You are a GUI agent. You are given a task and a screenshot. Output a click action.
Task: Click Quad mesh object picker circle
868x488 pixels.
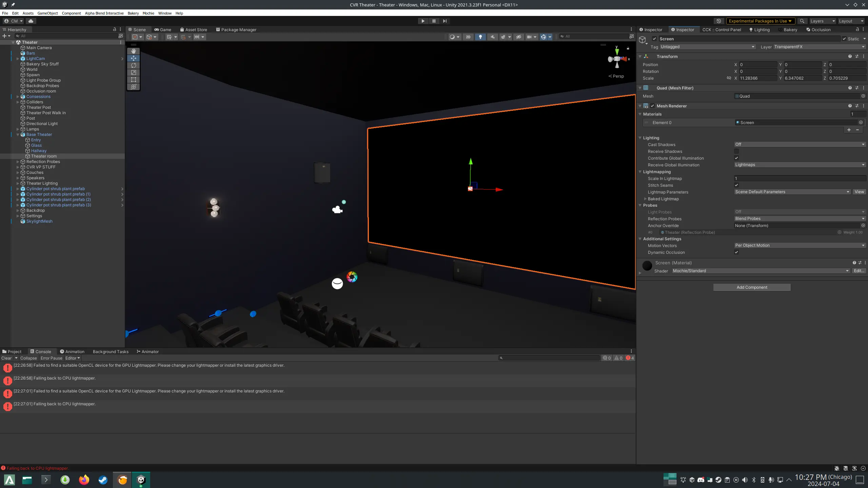pos(863,96)
